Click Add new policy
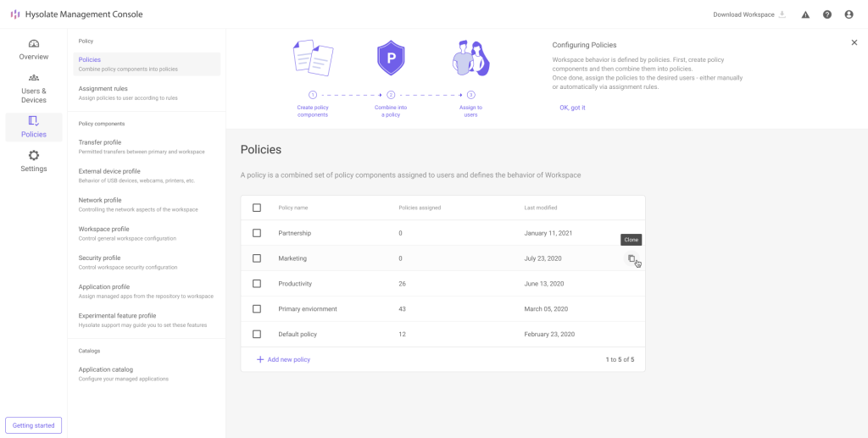This screenshot has width=868, height=438. 283,360
